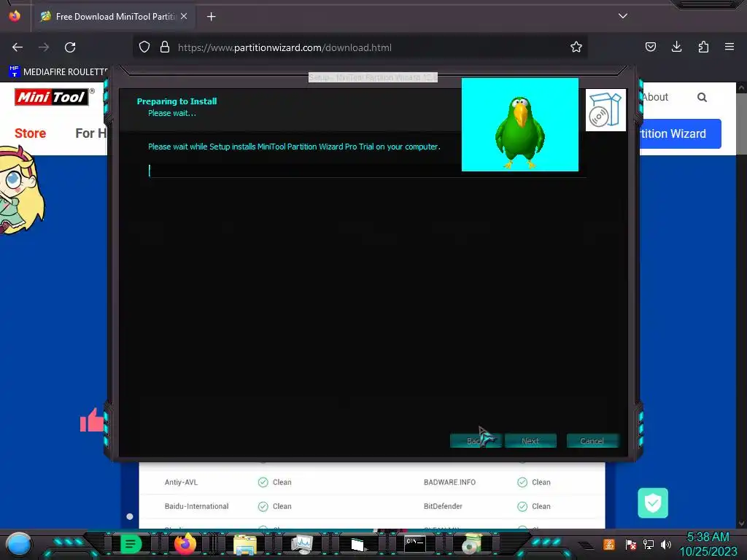
Task: Open the volume speaker tray icon
Action: coord(666,544)
